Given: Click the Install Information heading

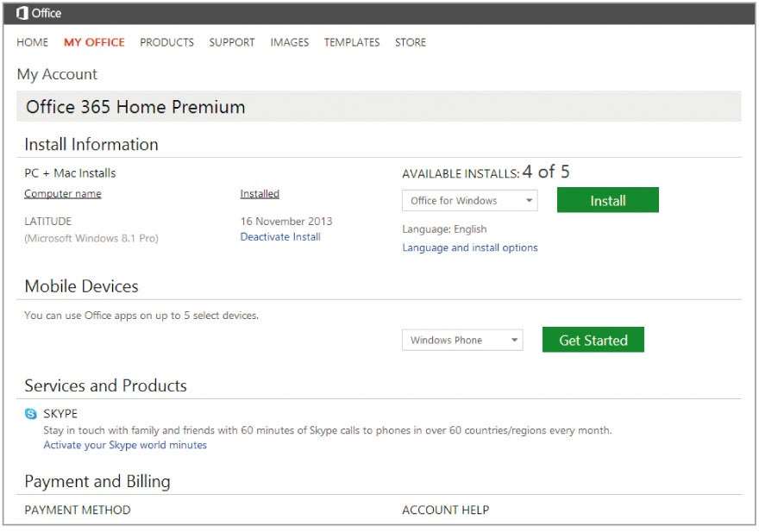Looking at the screenshot, I should [x=91, y=145].
